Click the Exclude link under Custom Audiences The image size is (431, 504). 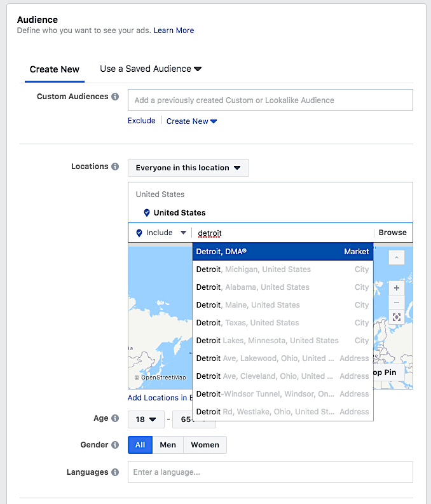(141, 121)
